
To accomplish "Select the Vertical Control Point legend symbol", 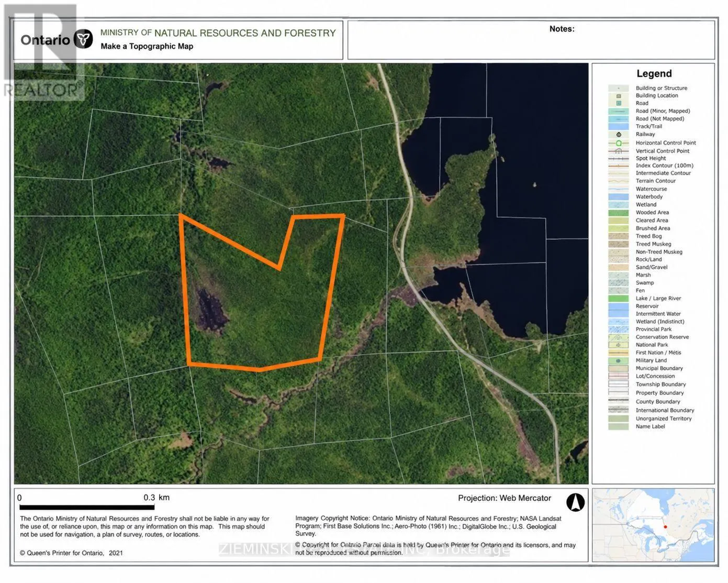I will point(619,151).
